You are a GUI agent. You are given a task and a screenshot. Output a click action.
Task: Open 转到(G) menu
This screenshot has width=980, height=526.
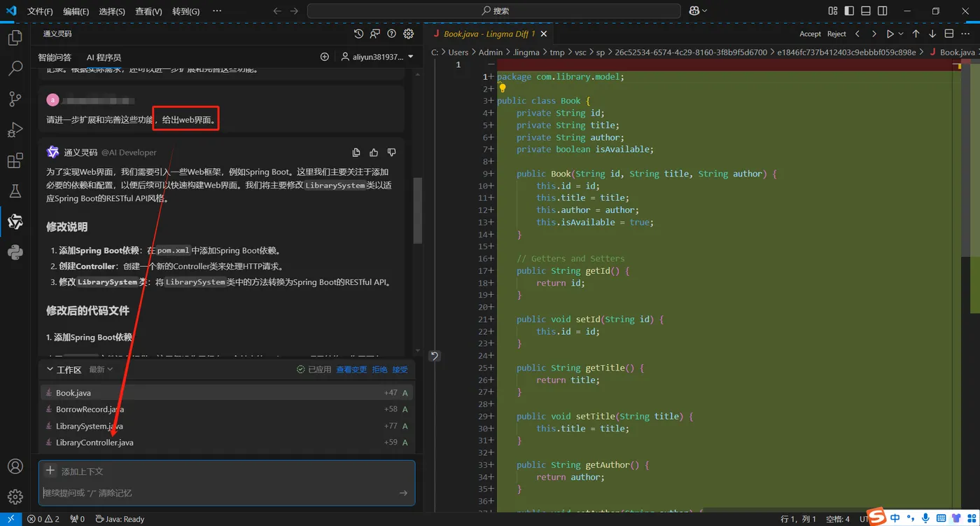[185, 11]
